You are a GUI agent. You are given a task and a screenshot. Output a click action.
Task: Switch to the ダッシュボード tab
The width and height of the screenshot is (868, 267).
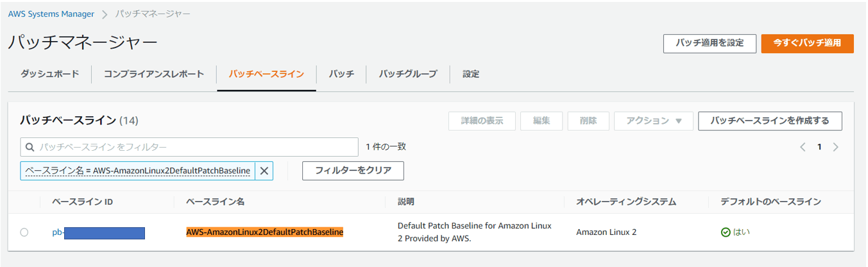pos(49,74)
